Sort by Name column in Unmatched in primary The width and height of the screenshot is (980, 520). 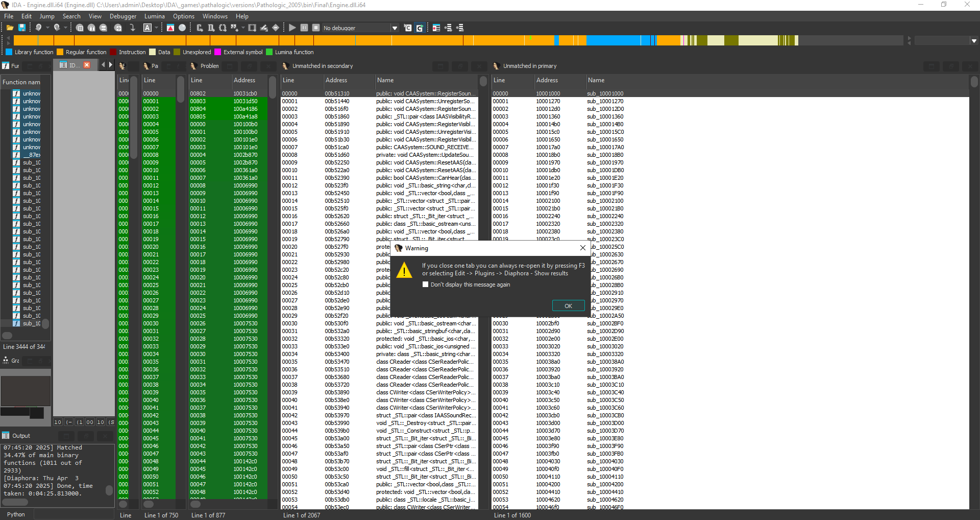pos(596,80)
